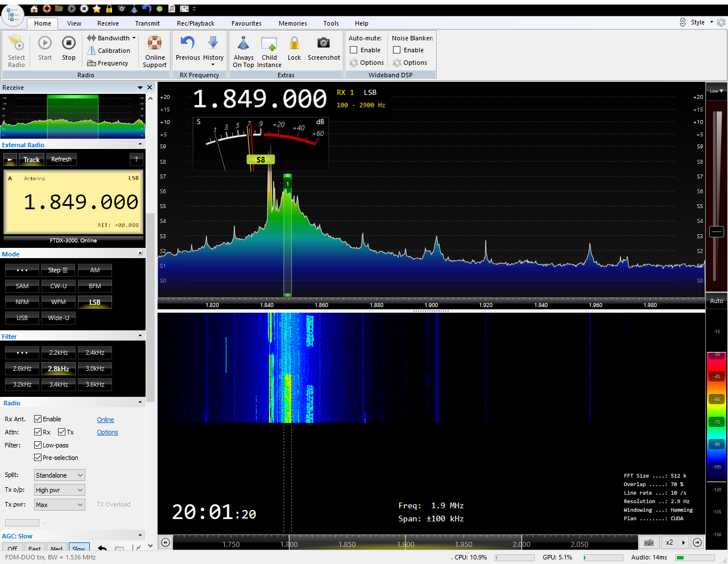Toggle Always On Top
The image size is (728, 564).
tap(243, 44)
